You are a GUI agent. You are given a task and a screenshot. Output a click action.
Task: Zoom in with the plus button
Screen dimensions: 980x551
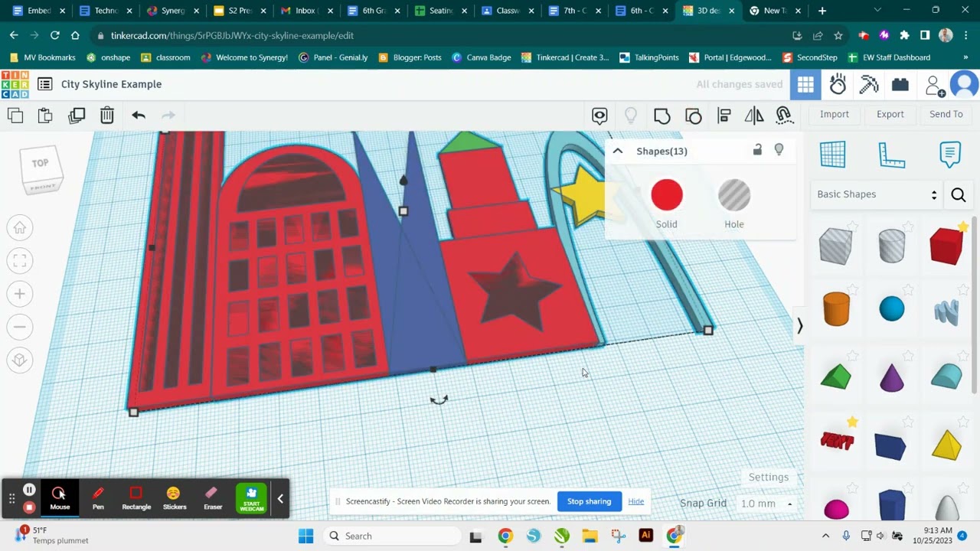click(x=20, y=294)
